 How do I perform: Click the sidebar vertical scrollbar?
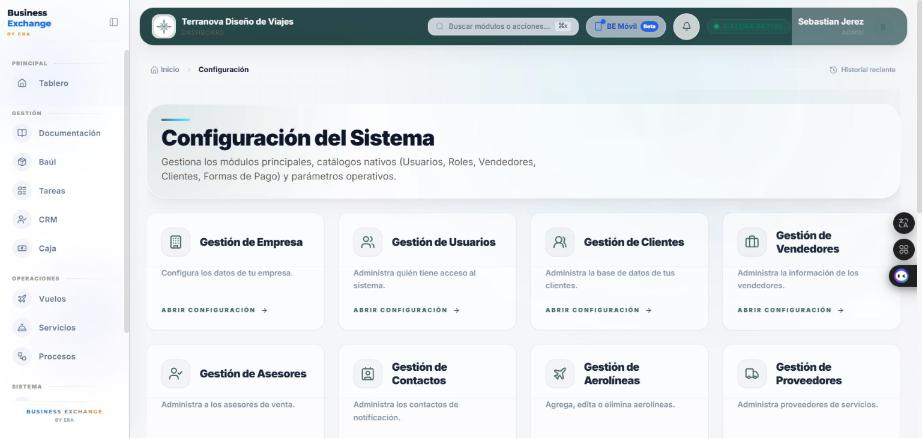pyautogui.click(x=126, y=192)
